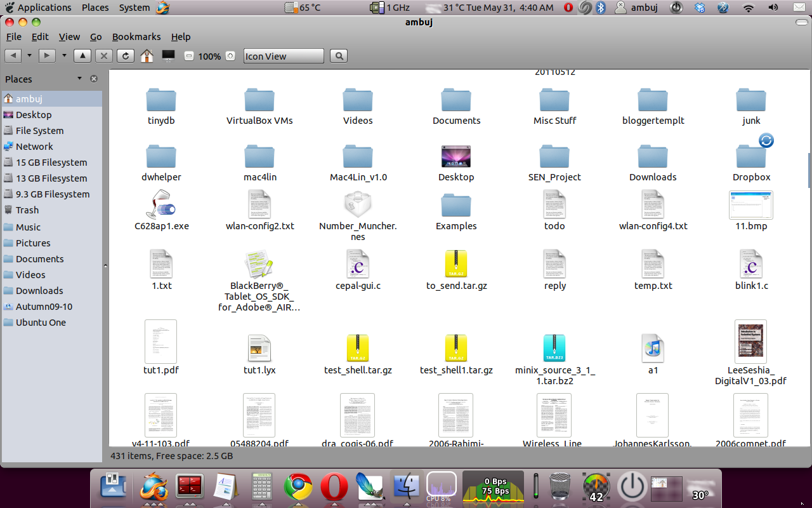Launch Google Chrome from the dock
812x508 pixels.
[298, 488]
